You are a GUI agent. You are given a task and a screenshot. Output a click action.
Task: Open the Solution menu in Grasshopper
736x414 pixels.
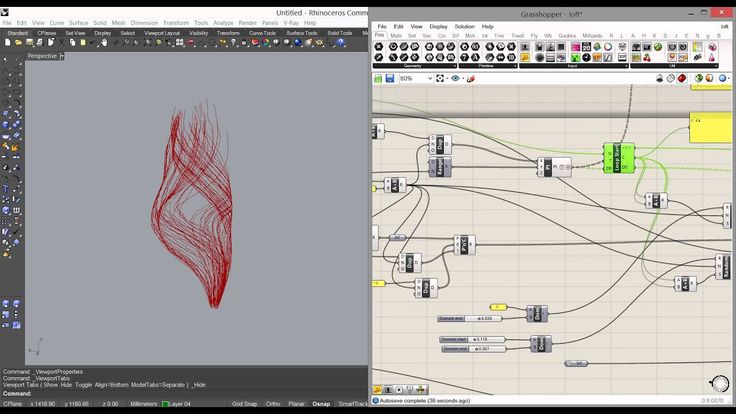[x=465, y=26]
